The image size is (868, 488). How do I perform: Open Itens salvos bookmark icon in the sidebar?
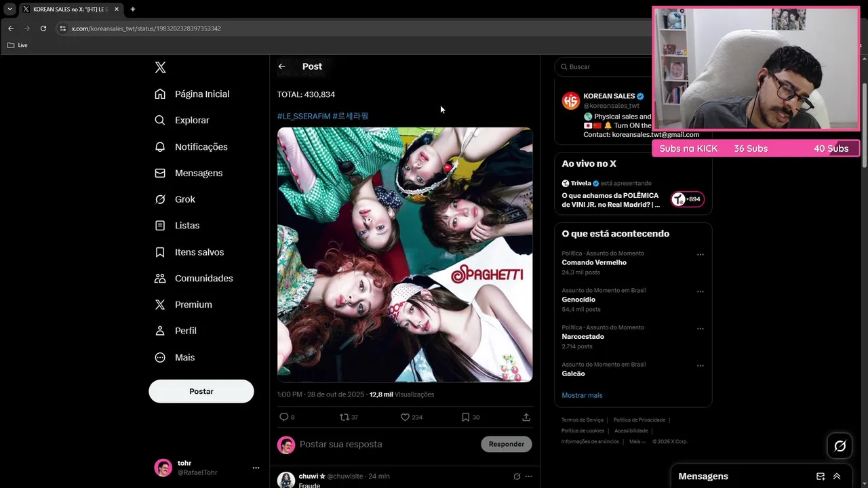point(160,251)
